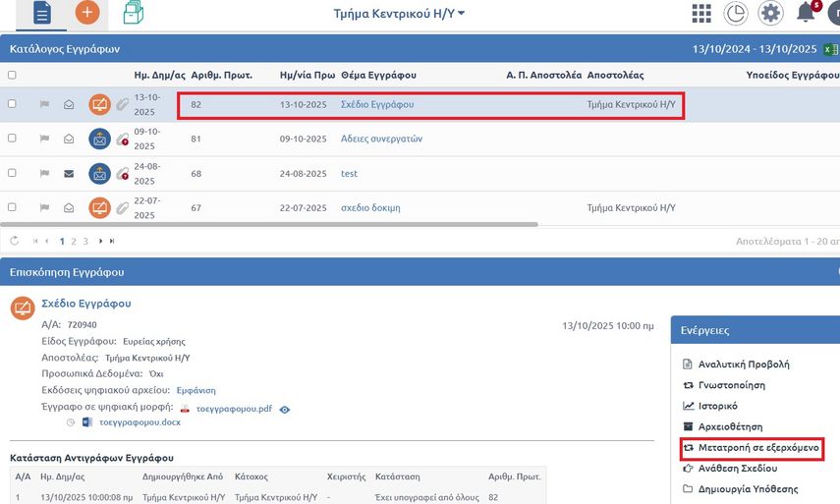Click the clock history icon in header
The width and height of the screenshot is (840, 504).
(x=735, y=13)
